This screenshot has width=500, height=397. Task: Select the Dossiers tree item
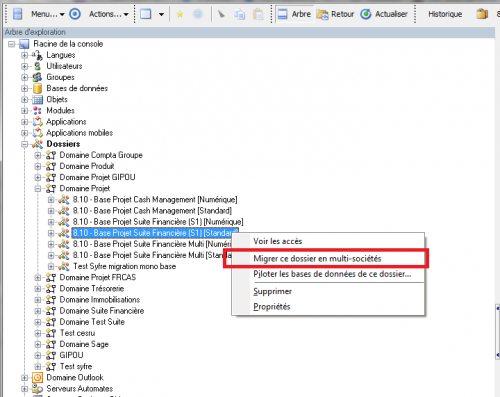pyautogui.click(x=63, y=144)
